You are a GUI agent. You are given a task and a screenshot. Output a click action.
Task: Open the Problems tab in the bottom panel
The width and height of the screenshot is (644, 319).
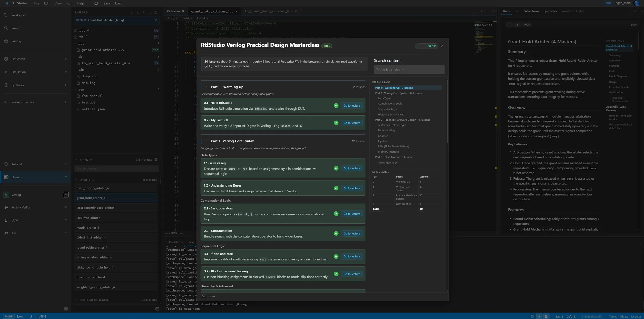coord(176,242)
